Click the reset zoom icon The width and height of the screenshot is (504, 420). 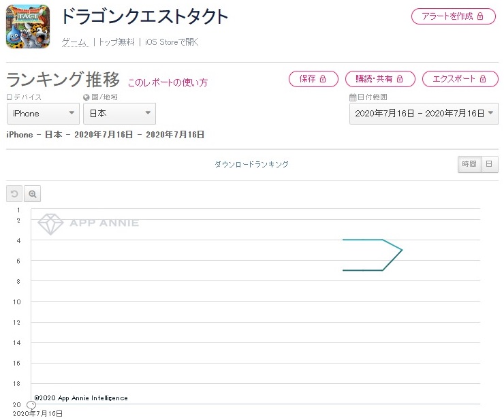point(14,194)
